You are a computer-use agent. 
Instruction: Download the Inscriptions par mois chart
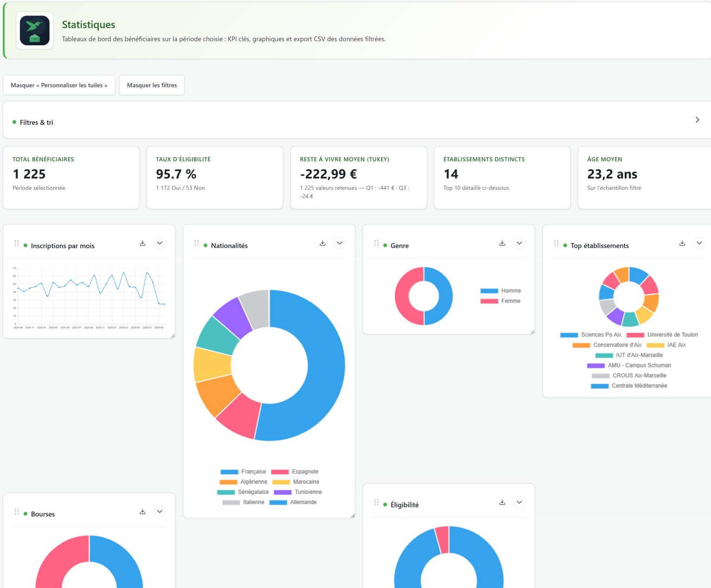(x=143, y=243)
